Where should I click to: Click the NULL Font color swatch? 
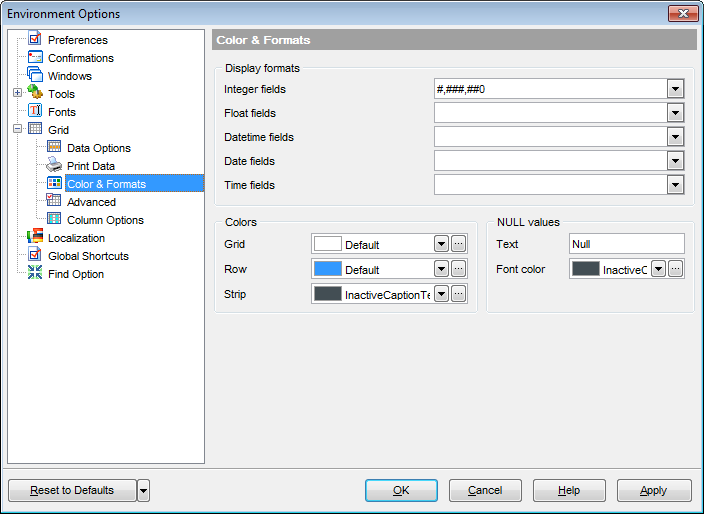(x=586, y=269)
